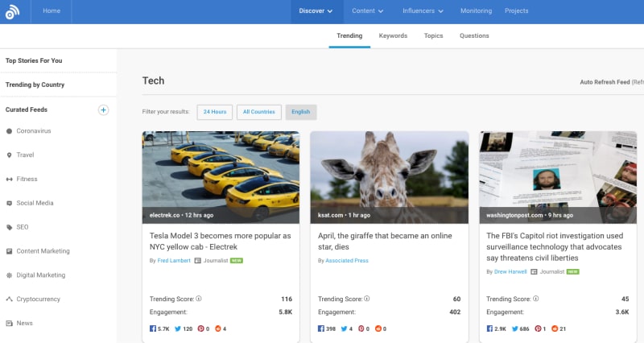Click Trending Score info icon on FBI card
This screenshot has width=644, height=343.
[x=535, y=299]
